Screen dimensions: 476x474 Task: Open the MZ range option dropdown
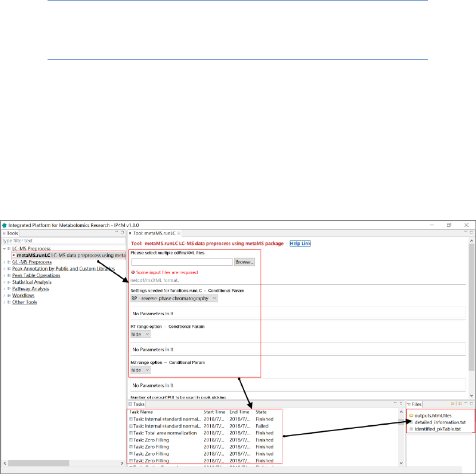tap(140, 370)
